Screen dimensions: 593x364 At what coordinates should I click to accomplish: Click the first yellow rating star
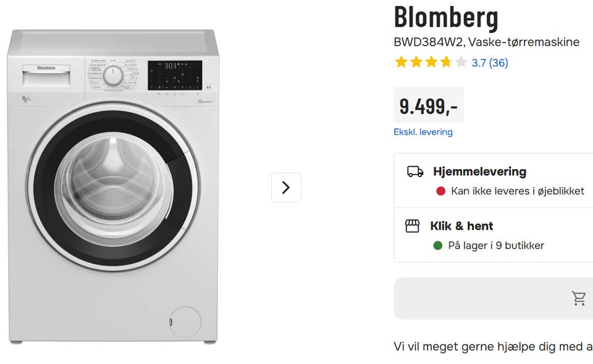point(401,62)
